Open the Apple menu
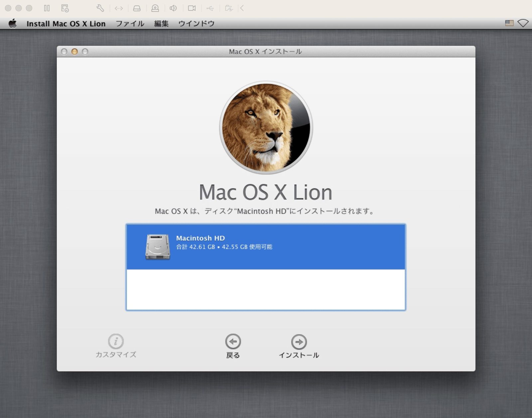 13,23
